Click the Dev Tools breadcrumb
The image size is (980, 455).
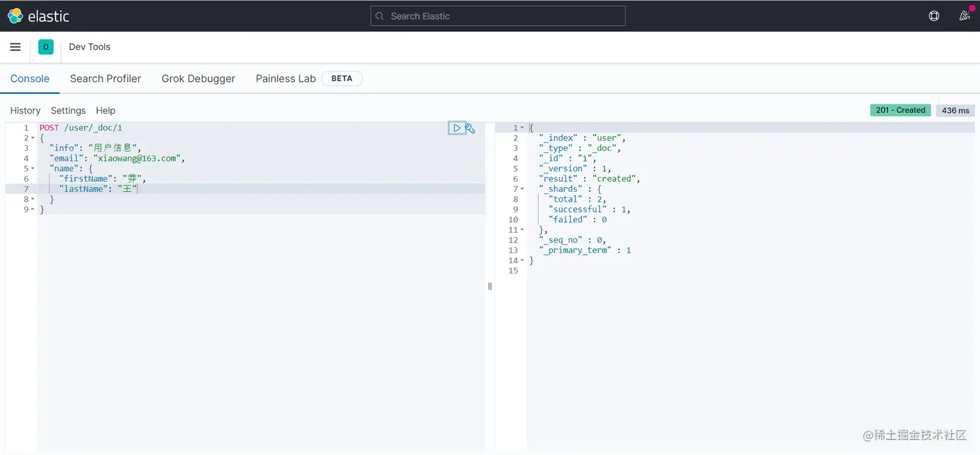click(89, 47)
